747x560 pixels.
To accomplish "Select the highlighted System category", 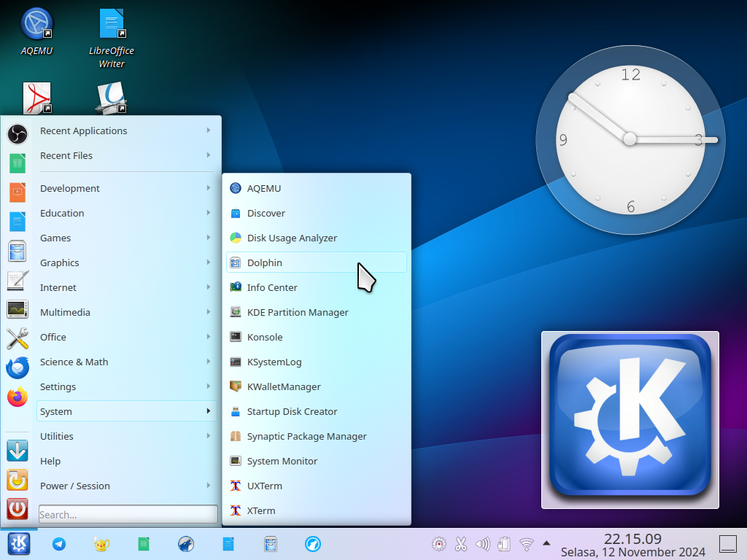I will tap(127, 411).
